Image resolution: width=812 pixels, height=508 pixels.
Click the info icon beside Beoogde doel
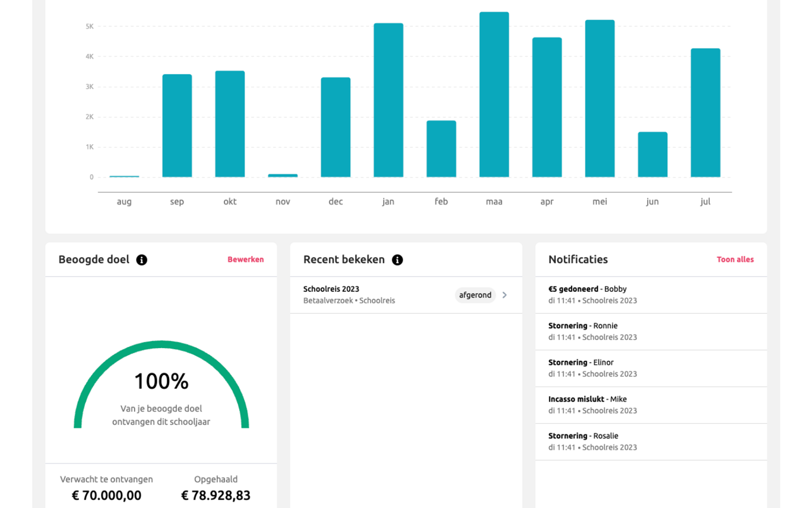pos(142,260)
